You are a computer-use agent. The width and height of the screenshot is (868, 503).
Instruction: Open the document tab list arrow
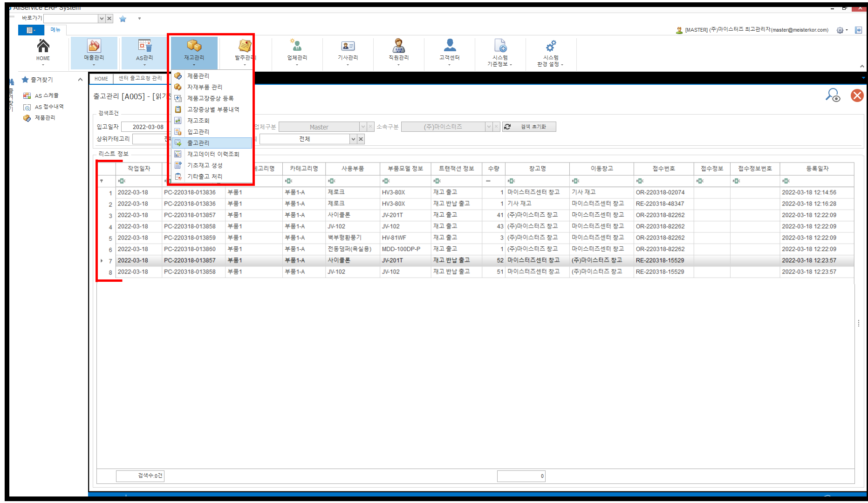(x=863, y=78)
